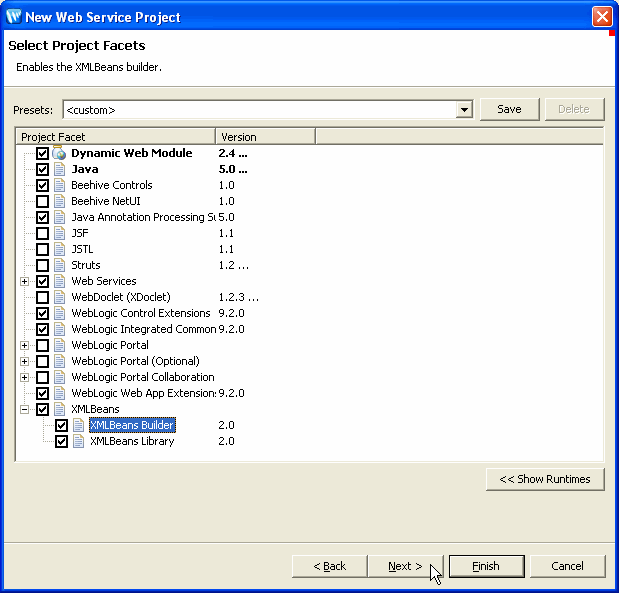Expand the WebLogic Portal (Optional) node
The image size is (619, 593).
pos(24,361)
